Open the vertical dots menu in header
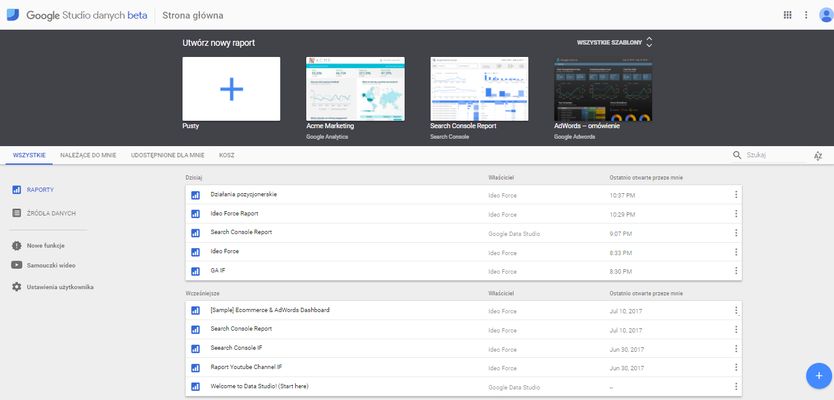Image resolution: width=834 pixels, height=400 pixels. (806, 15)
